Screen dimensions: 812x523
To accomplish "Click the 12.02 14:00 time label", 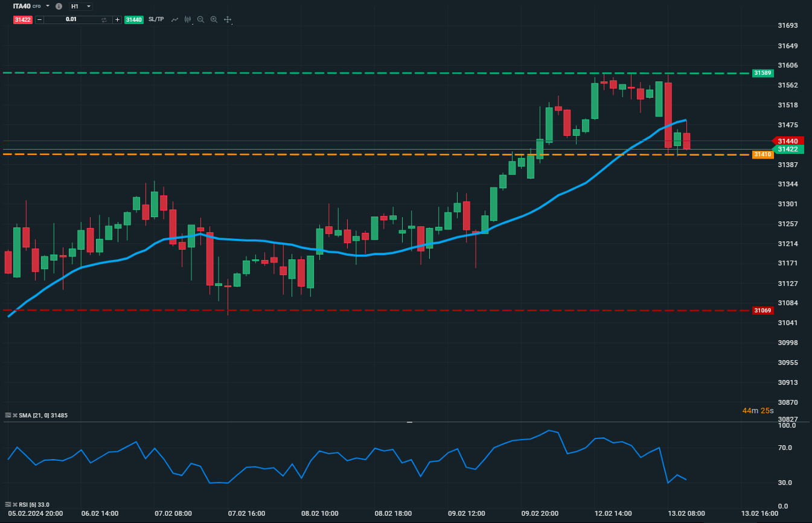I will (x=613, y=513).
